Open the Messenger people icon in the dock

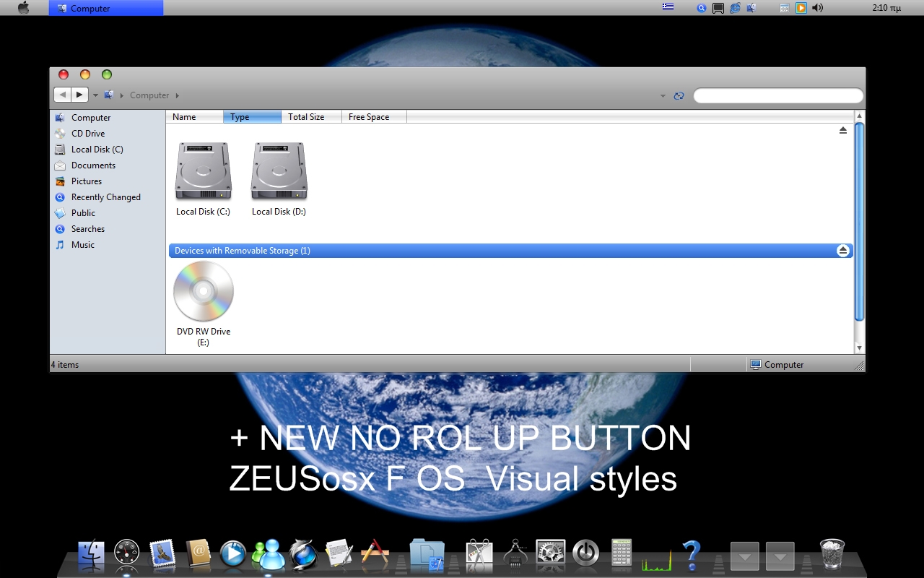268,554
